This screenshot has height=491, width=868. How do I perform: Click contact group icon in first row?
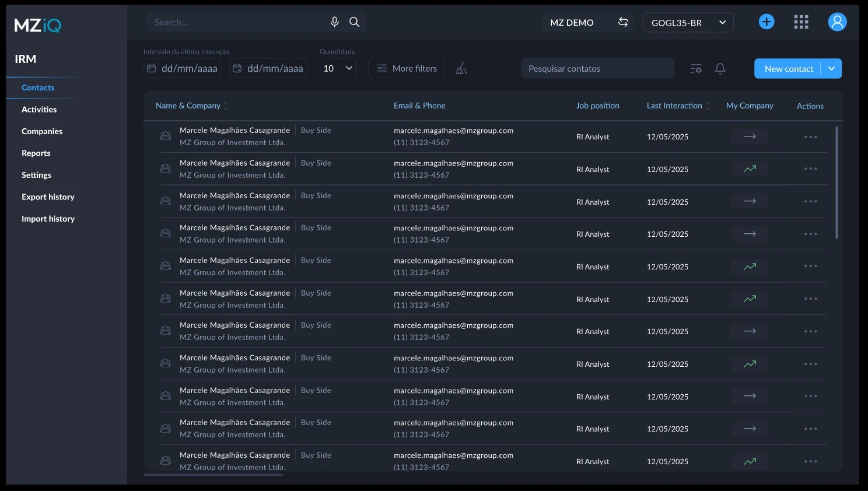(166, 136)
